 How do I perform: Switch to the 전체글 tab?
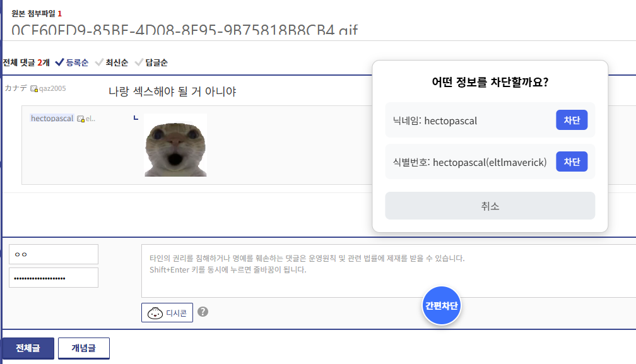click(27, 348)
